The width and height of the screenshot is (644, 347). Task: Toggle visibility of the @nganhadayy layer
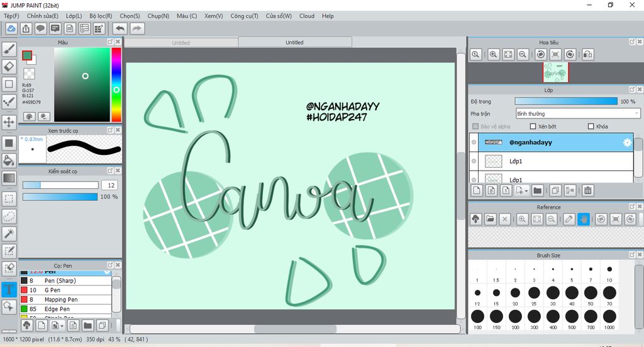tap(474, 142)
